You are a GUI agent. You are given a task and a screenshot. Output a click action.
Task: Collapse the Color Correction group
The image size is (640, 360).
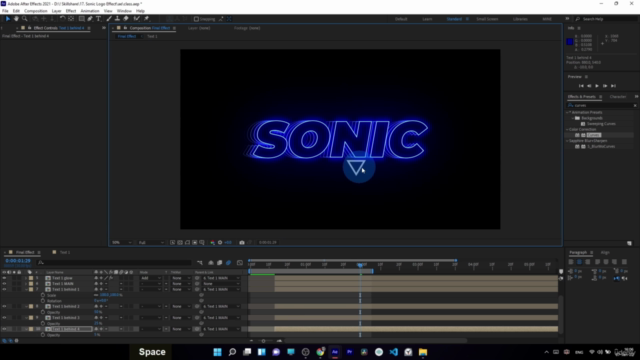568,129
